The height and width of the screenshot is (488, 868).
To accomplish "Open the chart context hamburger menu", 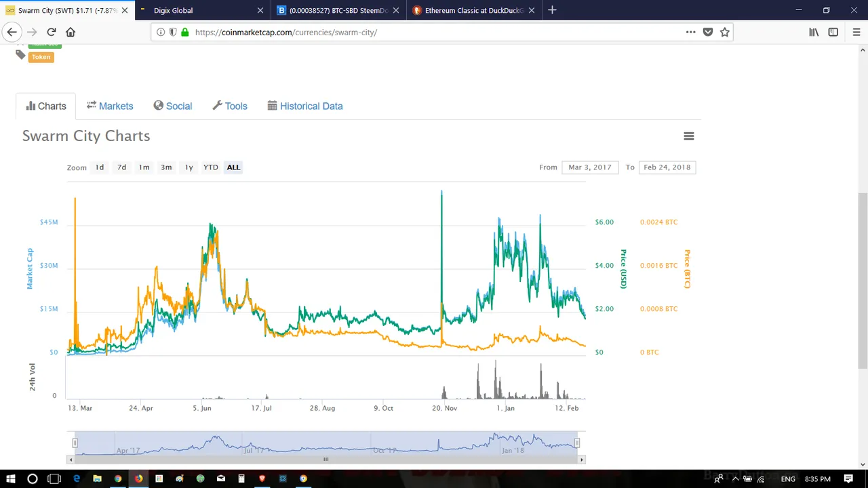I will [689, 136].
